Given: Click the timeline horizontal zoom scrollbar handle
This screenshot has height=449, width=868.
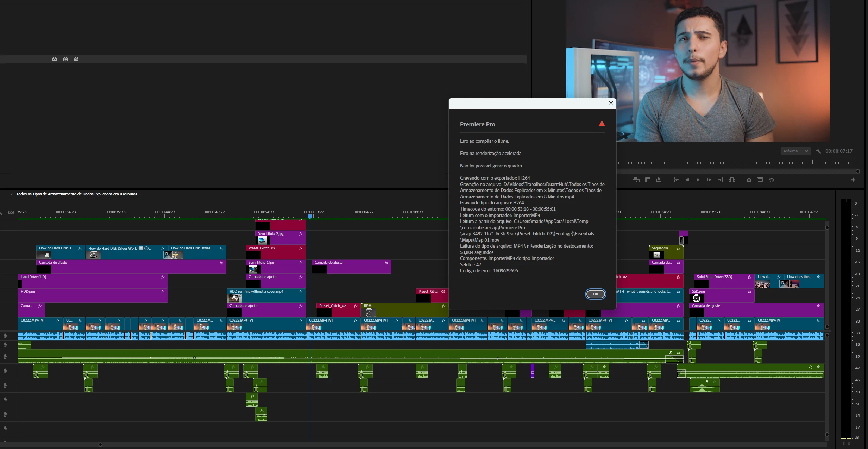Looking at the screenshot, I should [x=100, y=444].
